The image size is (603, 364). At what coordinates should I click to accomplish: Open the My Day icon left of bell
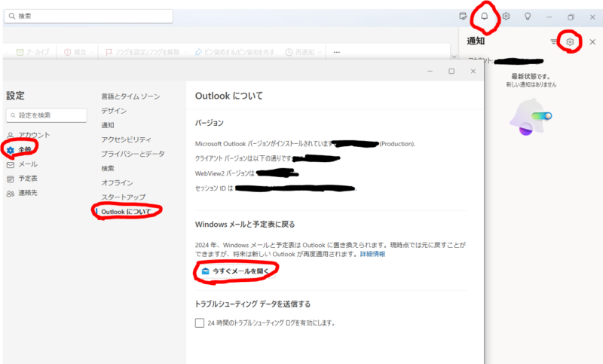(463, 16)
